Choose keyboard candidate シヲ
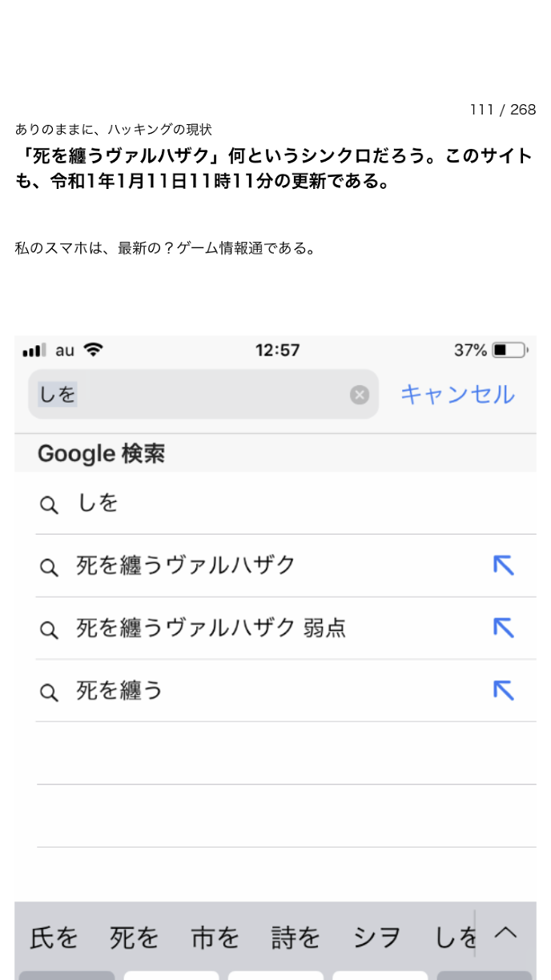 coord(377,938)
